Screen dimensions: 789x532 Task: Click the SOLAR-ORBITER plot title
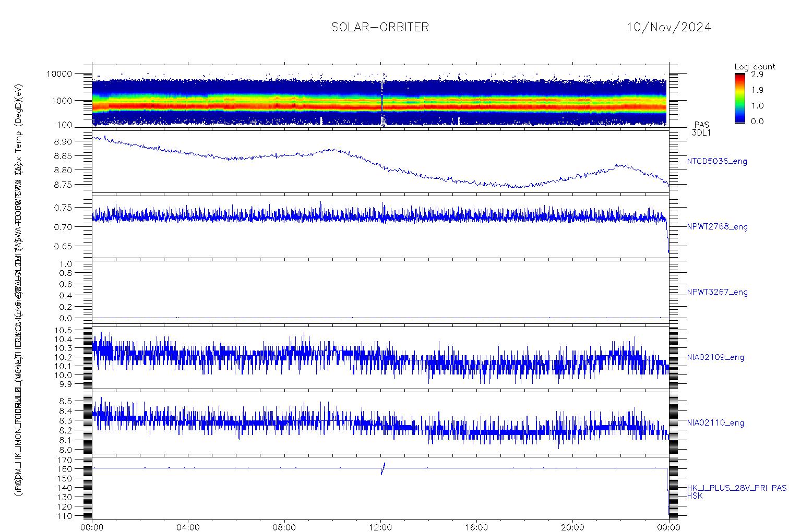(x=380, y=27)
